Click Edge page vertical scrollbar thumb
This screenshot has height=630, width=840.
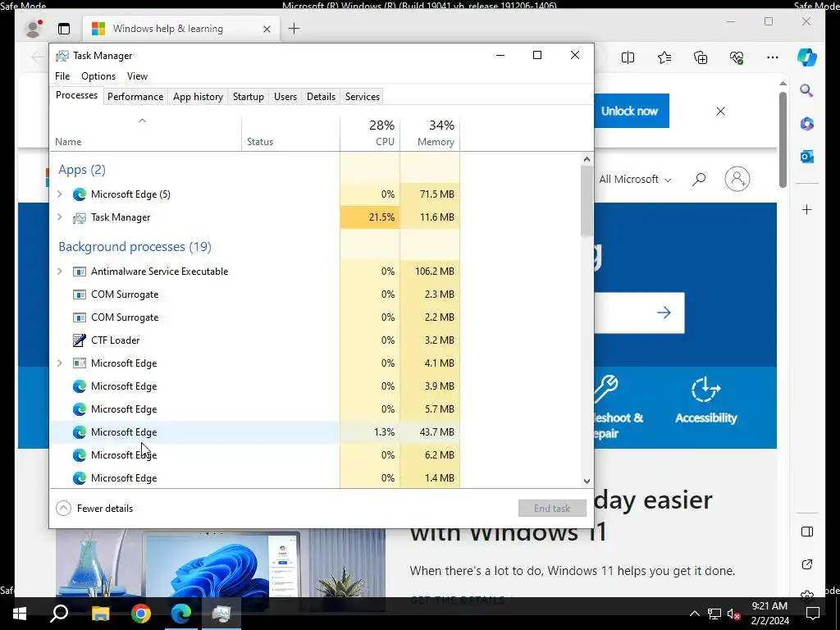pyautogui.click(x=783, y=139)
